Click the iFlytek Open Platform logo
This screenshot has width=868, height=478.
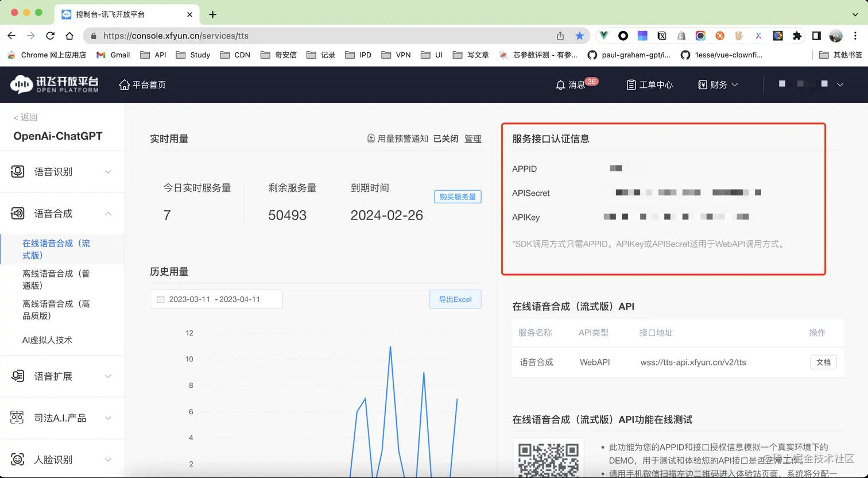pos(55,84)
